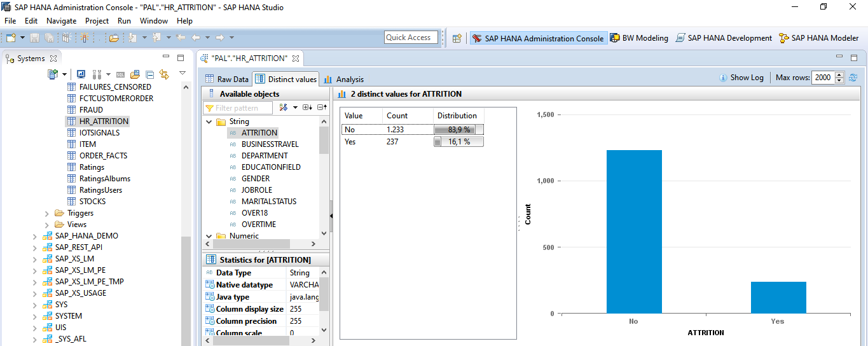This screenshot has width=868, height=346.
Task: Click the Open Perspective icon
Action: (x=457, y=38)
